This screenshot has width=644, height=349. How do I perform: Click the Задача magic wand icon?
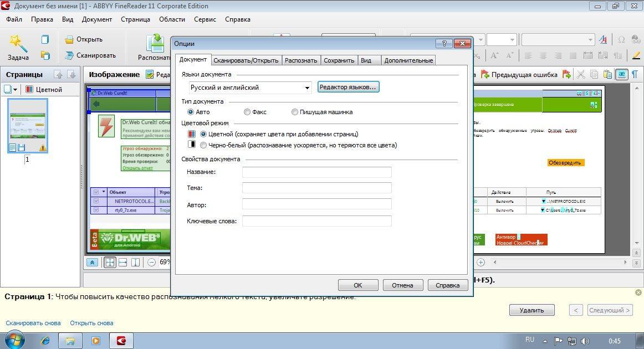pyautogui.click(x=18, y=43)
